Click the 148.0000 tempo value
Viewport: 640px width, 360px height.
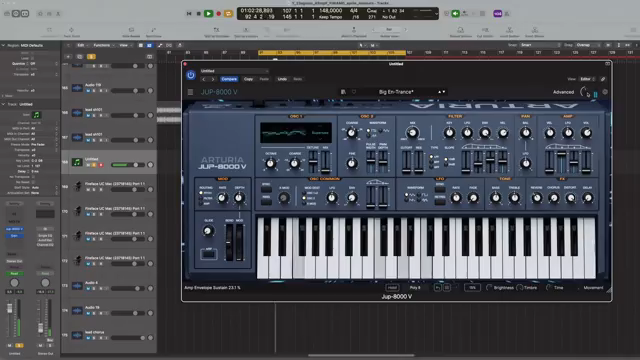pyautogui.click(x=331, y=11)
